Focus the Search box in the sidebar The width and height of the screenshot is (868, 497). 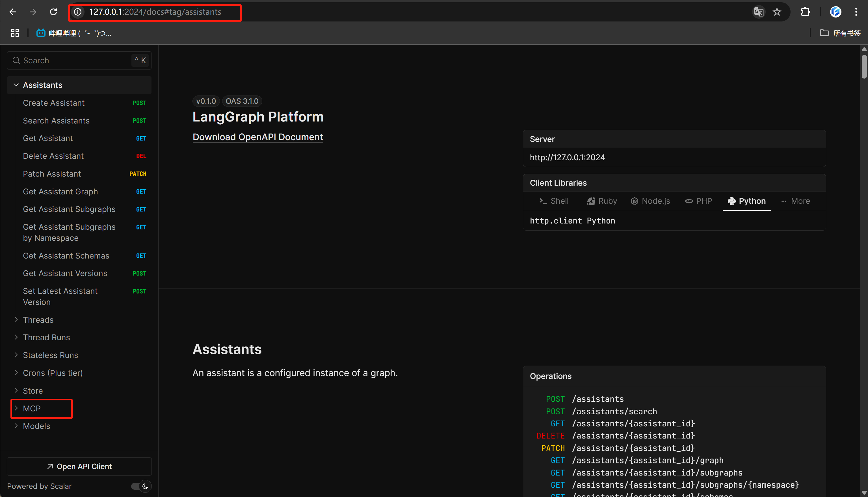tap(79, 60)
